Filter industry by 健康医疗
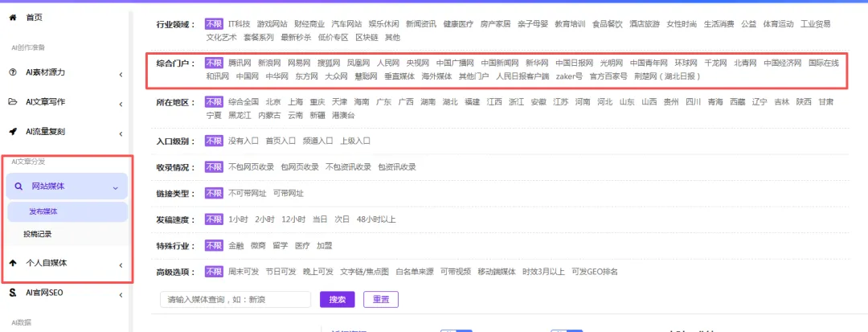868x332 pixels. (x=458, y=24)
